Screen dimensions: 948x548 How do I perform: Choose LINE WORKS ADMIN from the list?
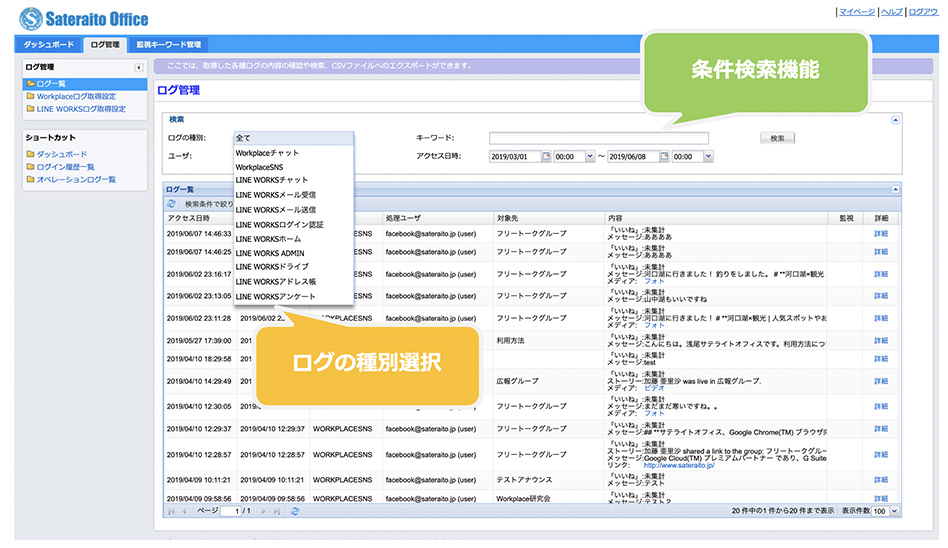click(x=293, y=253)
